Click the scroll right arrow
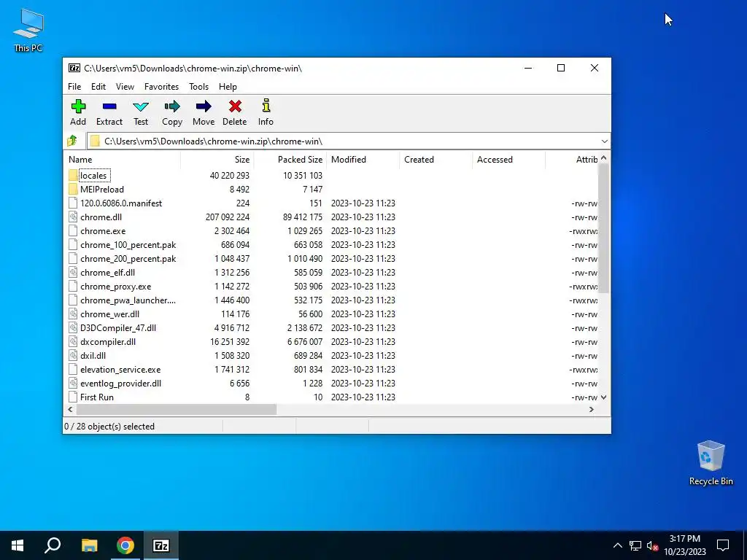The width and height of the screenshot is (747, 560). [592, 410]
